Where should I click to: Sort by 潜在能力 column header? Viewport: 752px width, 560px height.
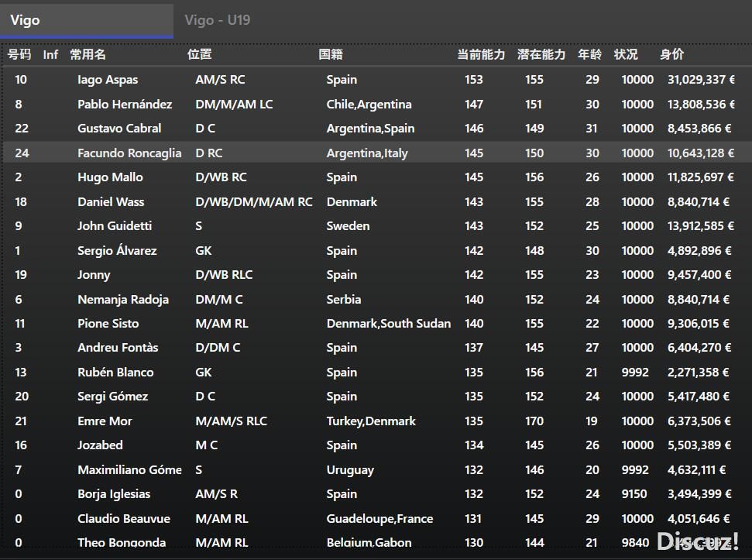point(541,54)
